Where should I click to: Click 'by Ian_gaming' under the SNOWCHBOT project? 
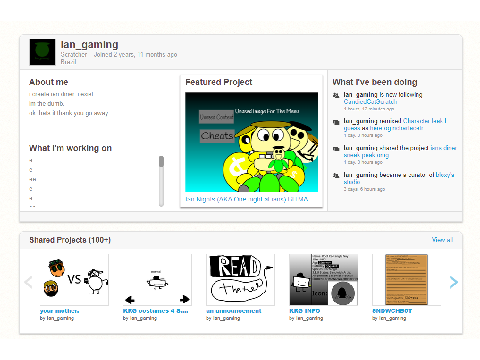pyautogui.click(x=389, y=318)
